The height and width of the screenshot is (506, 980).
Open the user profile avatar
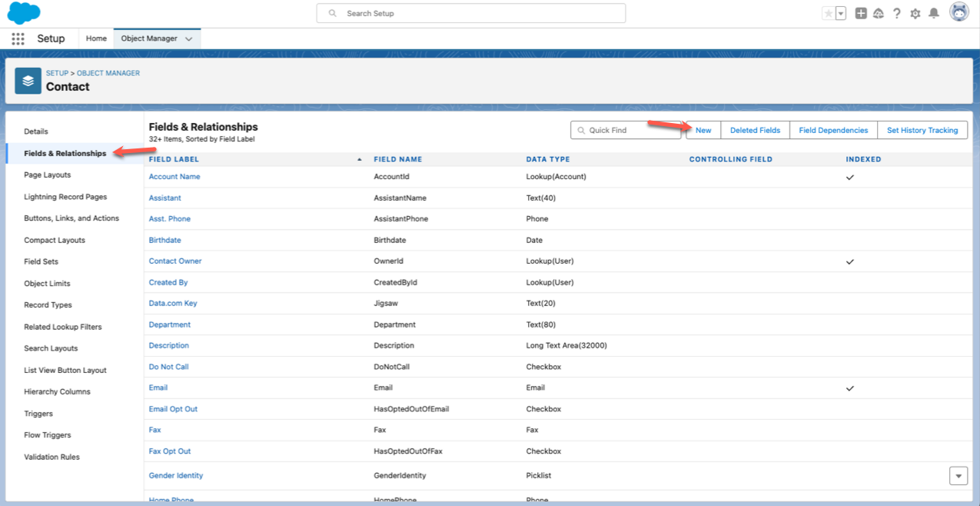pos(958,12)
